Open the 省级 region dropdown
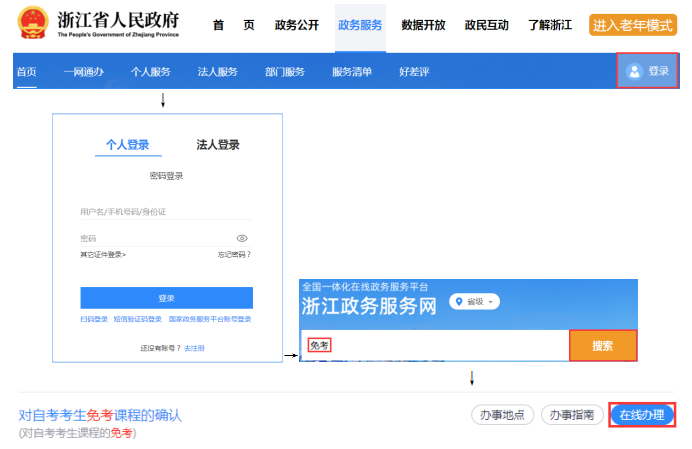Viewport: 692px width, 449px height. [474, 302]
